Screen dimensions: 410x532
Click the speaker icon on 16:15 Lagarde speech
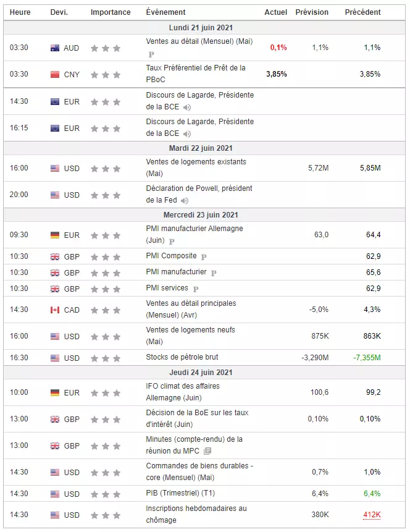(187, 134)
